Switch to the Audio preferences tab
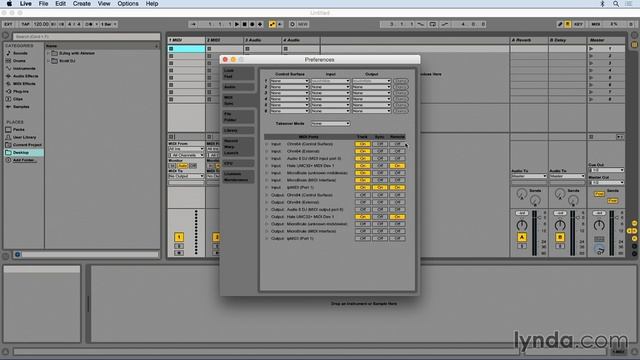This screenshot has width=640, height=360. [238, 87]
